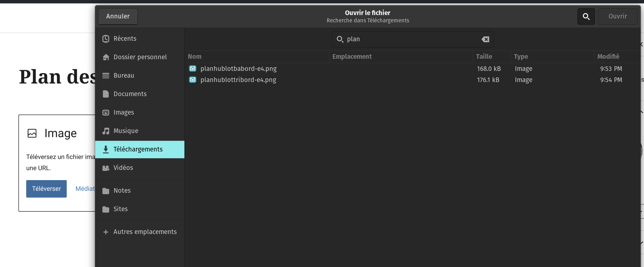Select Téléchargements in the sidebar
Screen dimensions: 644x267
[140, 149]
